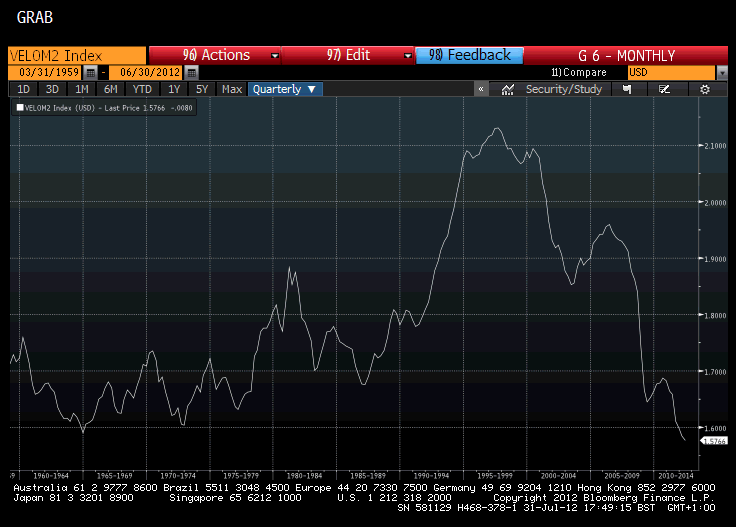Expand the Actions dropdown arrow
This screenshot has width=736, height=527.
[x=275, y=56]
